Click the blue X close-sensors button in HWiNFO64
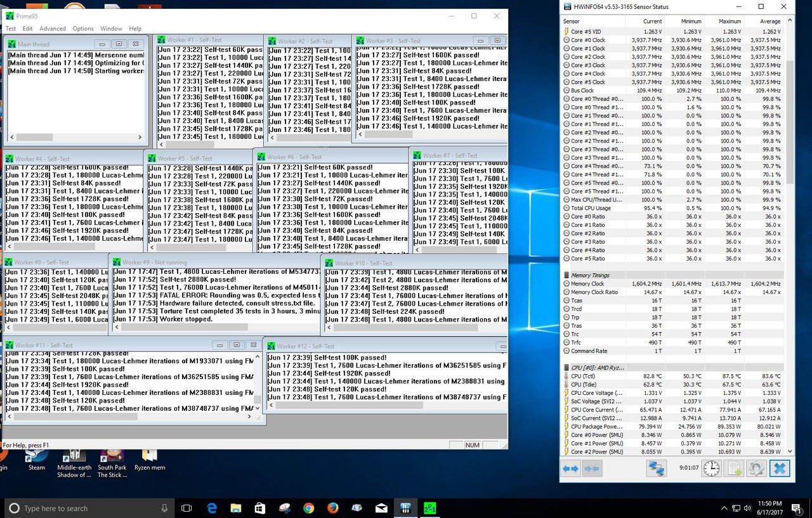Viewport: 812px width, 518px height. point(780,469)
